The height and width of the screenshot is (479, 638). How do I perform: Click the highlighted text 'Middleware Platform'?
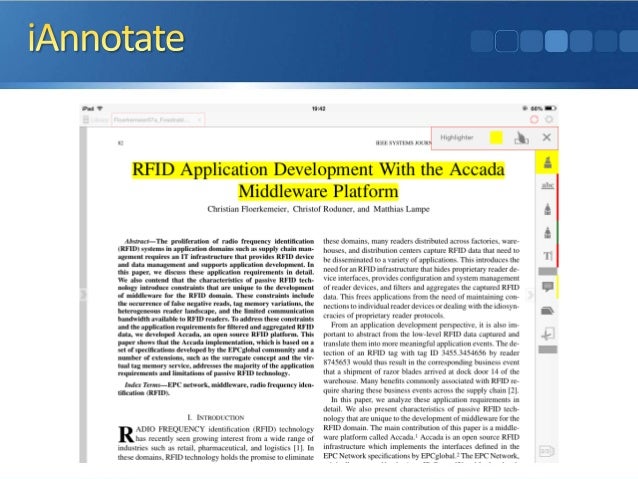pyautogui.click(x=318, y=191)
